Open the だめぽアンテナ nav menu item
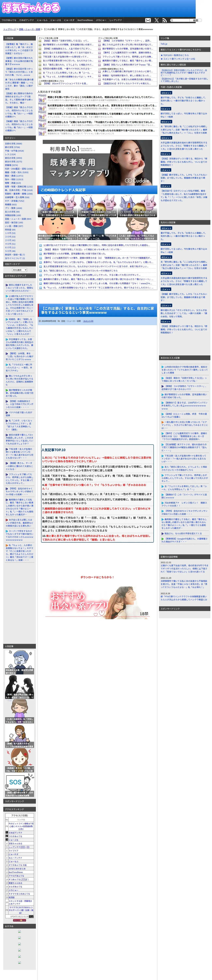Viewport: 212px width, 980px height. [x=27, y=20]
